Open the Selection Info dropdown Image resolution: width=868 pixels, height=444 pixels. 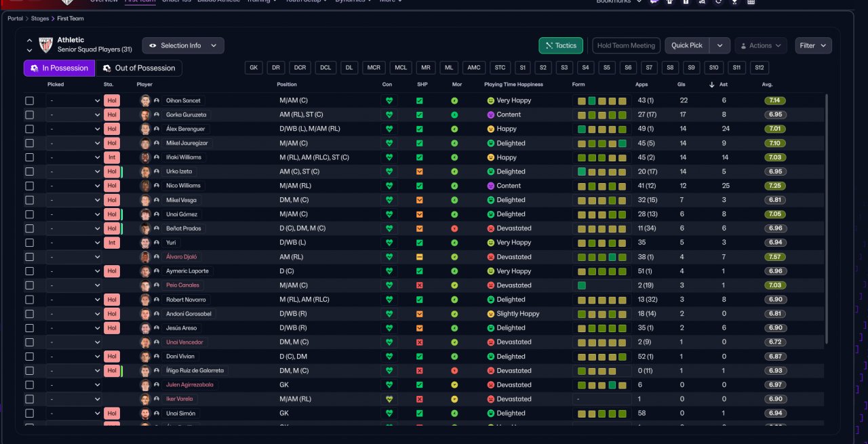click(183, 45)
